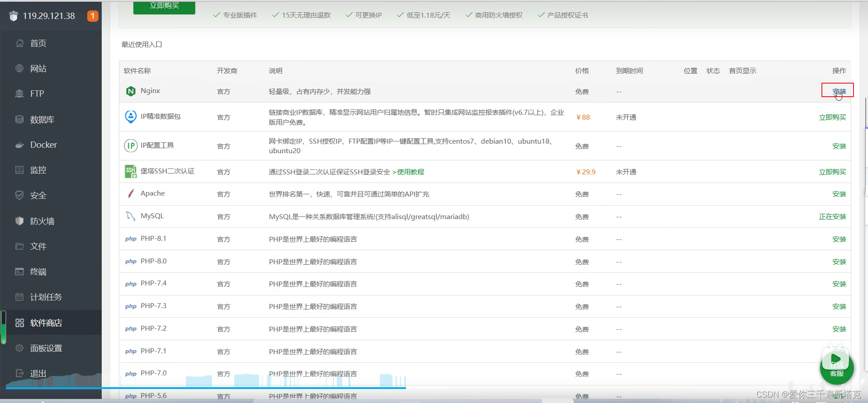The height and width of the screenshot is (403, 868).
Task: Click green 立即购买 button at top
Action: pos(164,6)
